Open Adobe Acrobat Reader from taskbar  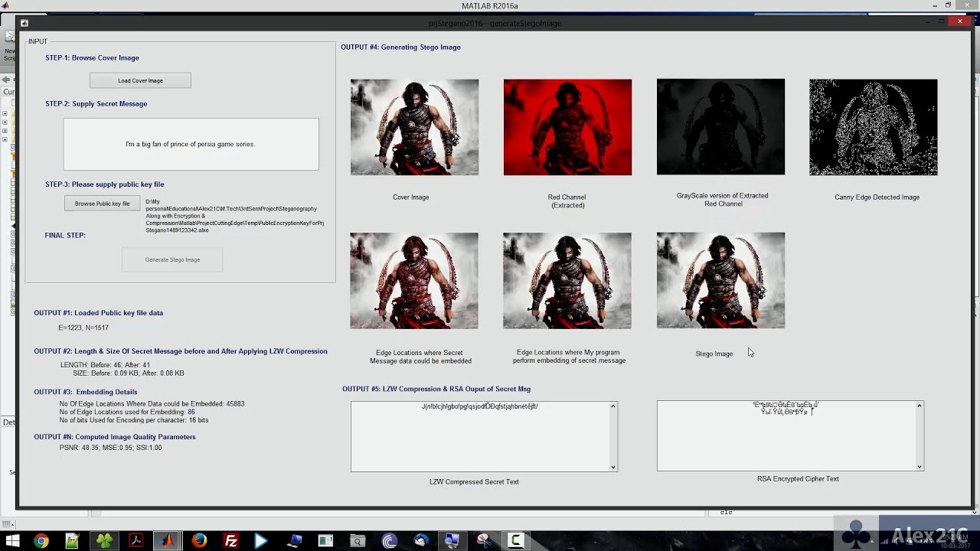[x=136, y=541]
